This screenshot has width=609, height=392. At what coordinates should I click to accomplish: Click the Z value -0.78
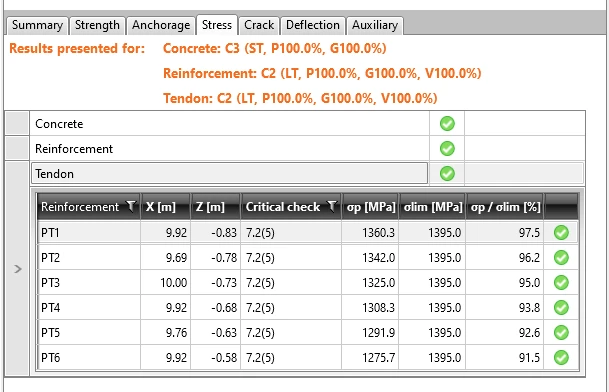coord(216,258)
